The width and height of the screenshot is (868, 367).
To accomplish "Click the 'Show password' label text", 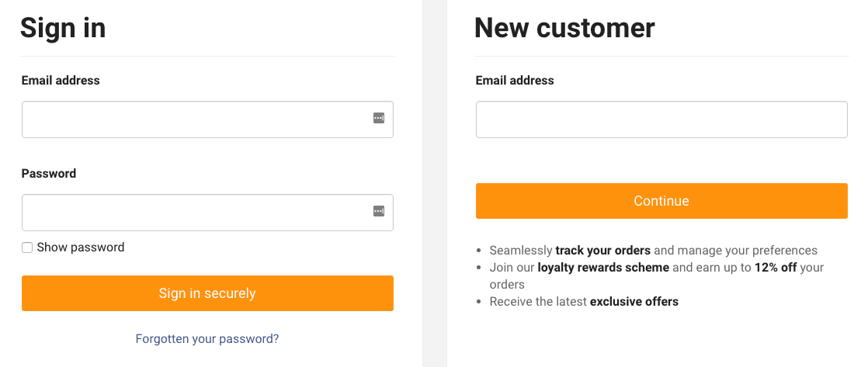I will (x=81, y=248).
